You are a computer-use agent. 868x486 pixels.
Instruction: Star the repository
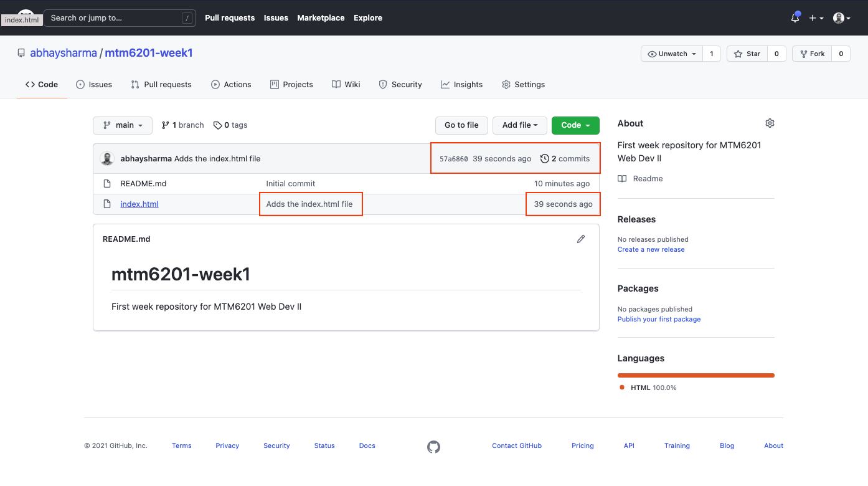(747, 54)
